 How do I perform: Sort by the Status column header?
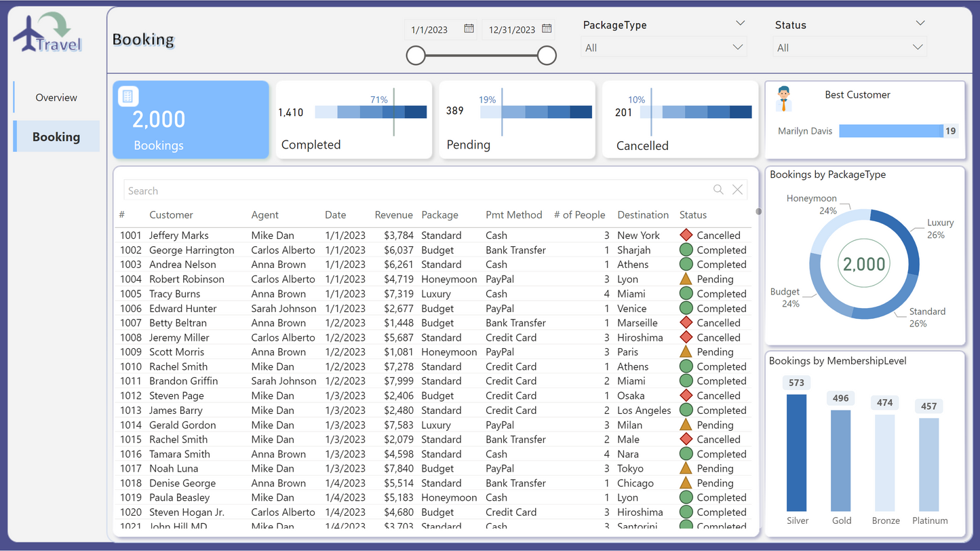click(693, 214)
